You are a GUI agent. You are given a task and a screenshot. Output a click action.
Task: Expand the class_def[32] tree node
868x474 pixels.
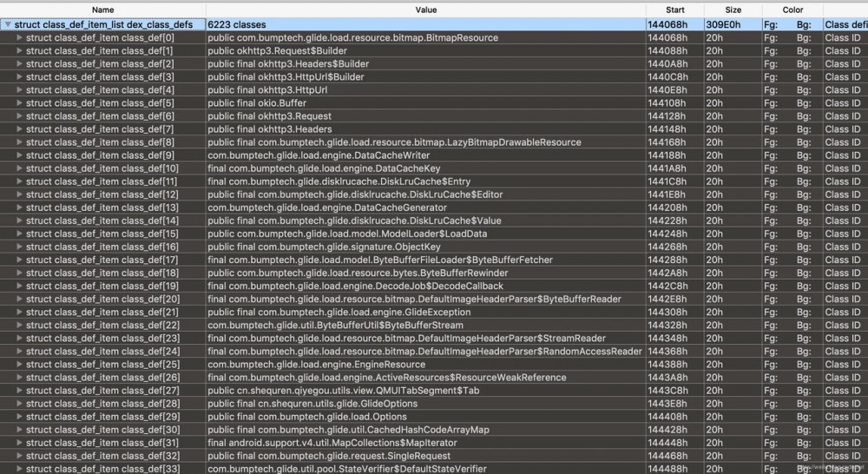[x=19, y=456]
